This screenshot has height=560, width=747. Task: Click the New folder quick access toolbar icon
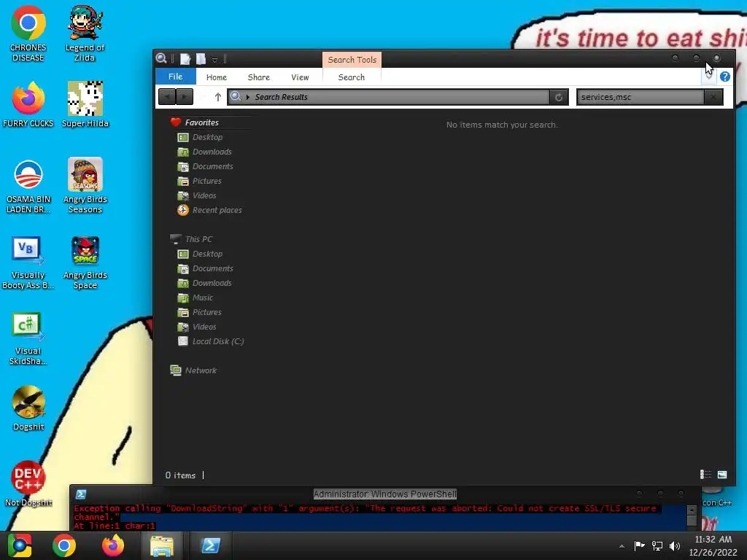(x=201, y=59)
